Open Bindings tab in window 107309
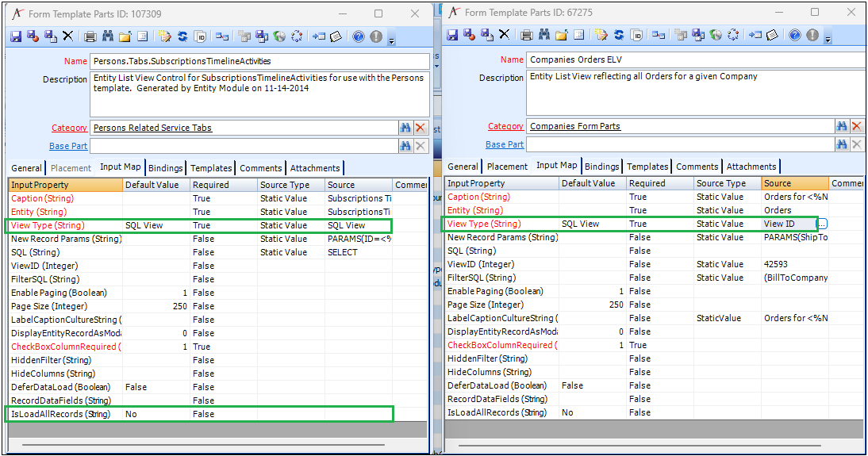 click(166, 168)
